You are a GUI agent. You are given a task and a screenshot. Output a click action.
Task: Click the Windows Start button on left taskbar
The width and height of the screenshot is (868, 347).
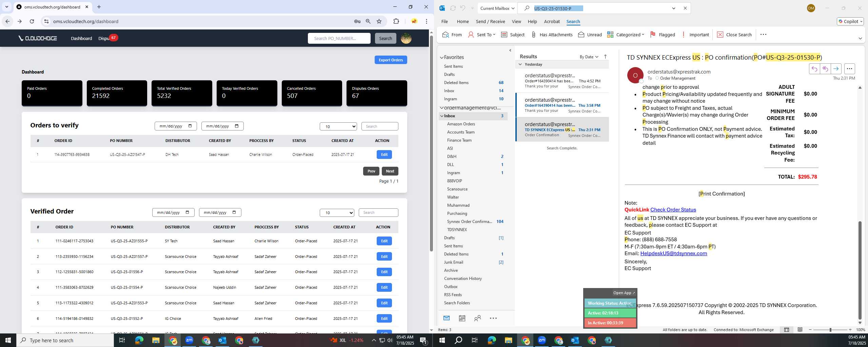click(8, 340)
